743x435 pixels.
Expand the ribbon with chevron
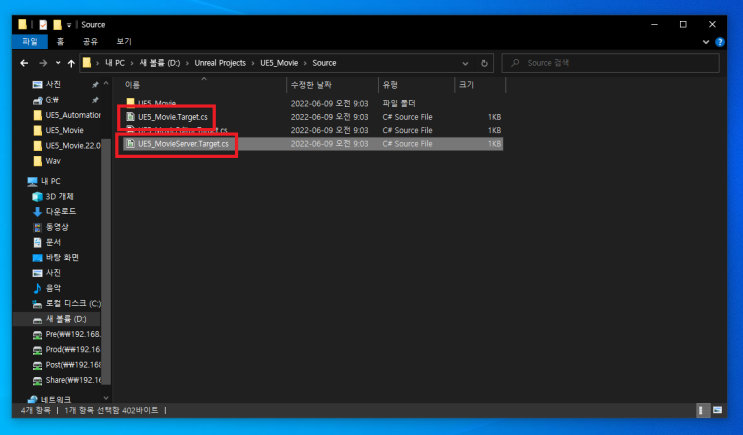tap(706, 42)
